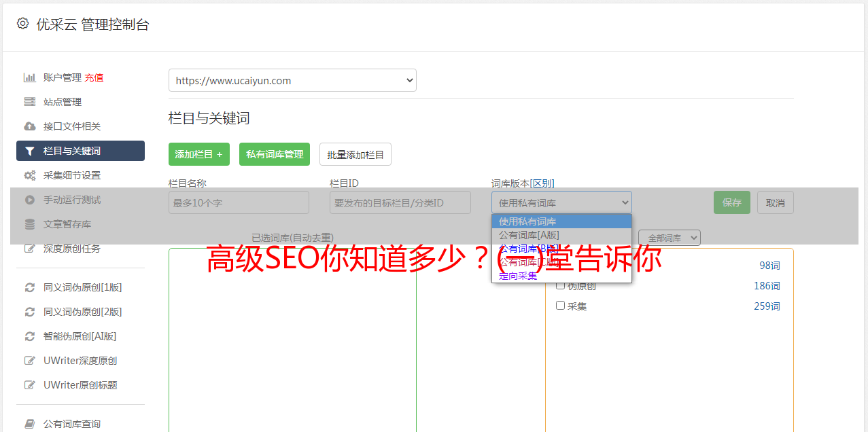Click the green 添加栏目 + button
The width and height of the screenshot is (868, 432).
199,154
